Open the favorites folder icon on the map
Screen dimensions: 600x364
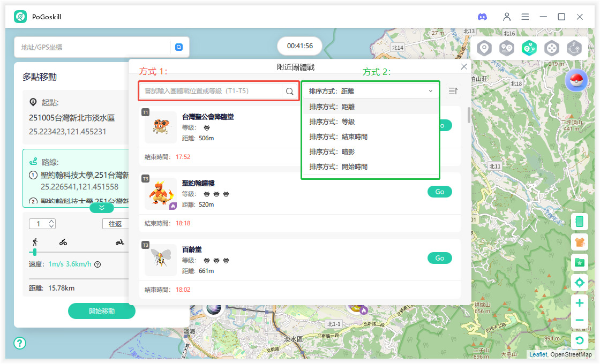pos(580,262)
